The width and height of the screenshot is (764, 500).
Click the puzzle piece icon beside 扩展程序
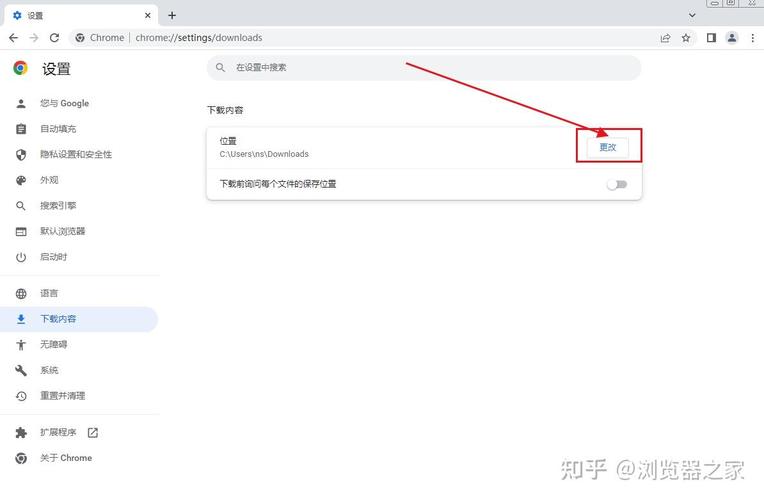point(21,433)
